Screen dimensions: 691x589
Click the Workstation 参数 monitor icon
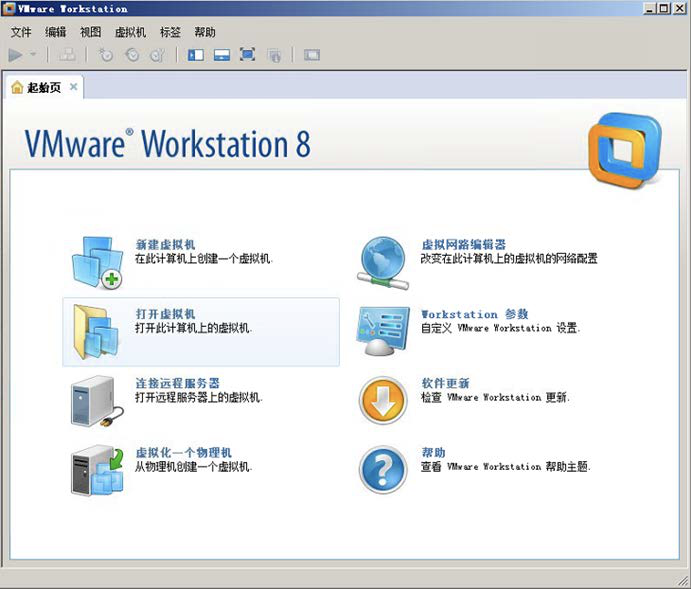coord(383,331)
